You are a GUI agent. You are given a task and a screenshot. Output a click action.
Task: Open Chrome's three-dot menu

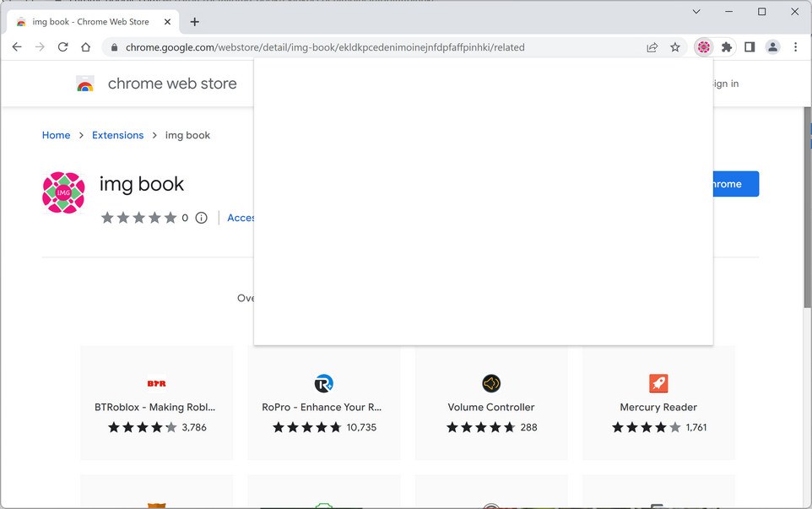[x=795, y=47]
